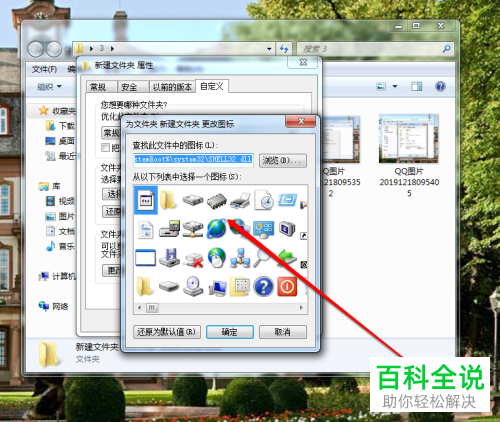Pick the red power shutdown icon
The image size is (500, 422).
287,287
